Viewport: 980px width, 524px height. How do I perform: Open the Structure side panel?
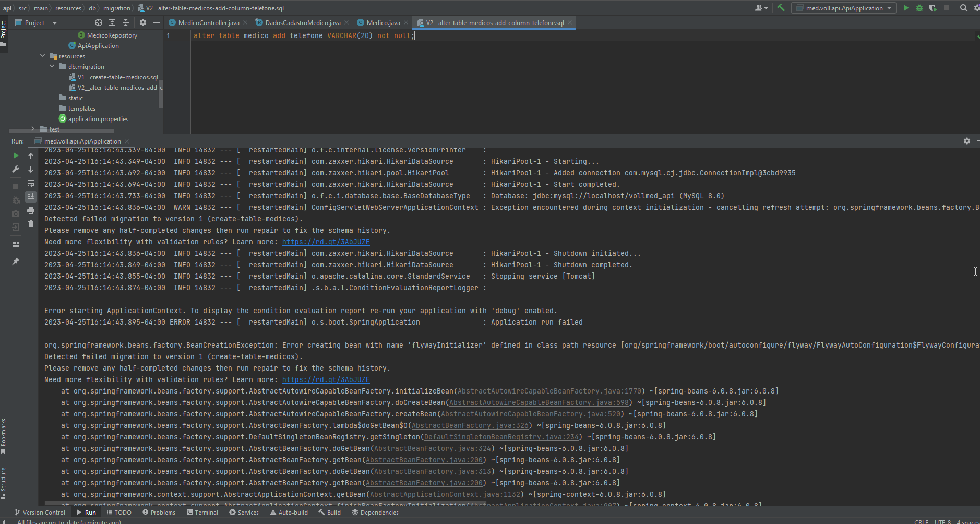pos(3,483)
